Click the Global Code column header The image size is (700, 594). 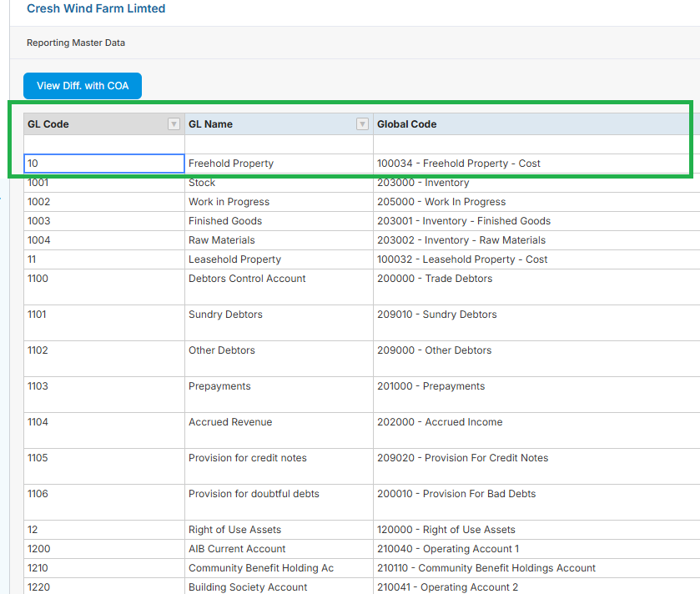click(x=536, y=124)
